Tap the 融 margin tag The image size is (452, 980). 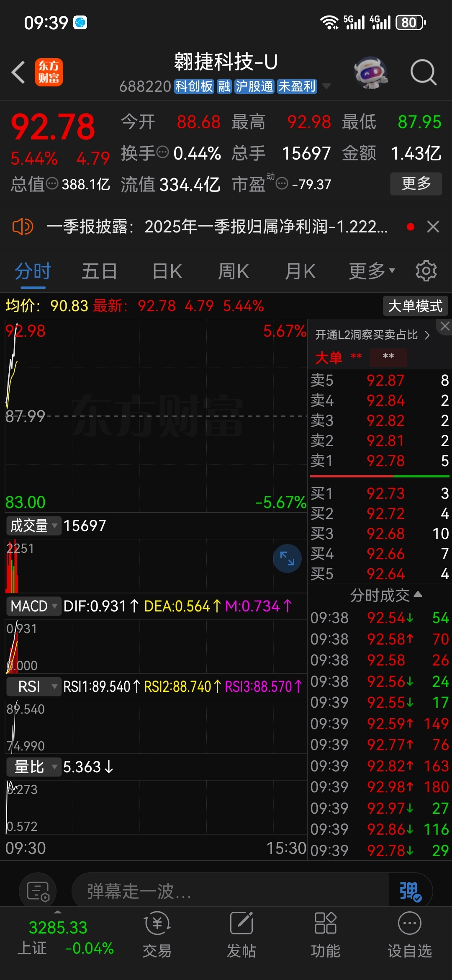[x=224, y=86]
